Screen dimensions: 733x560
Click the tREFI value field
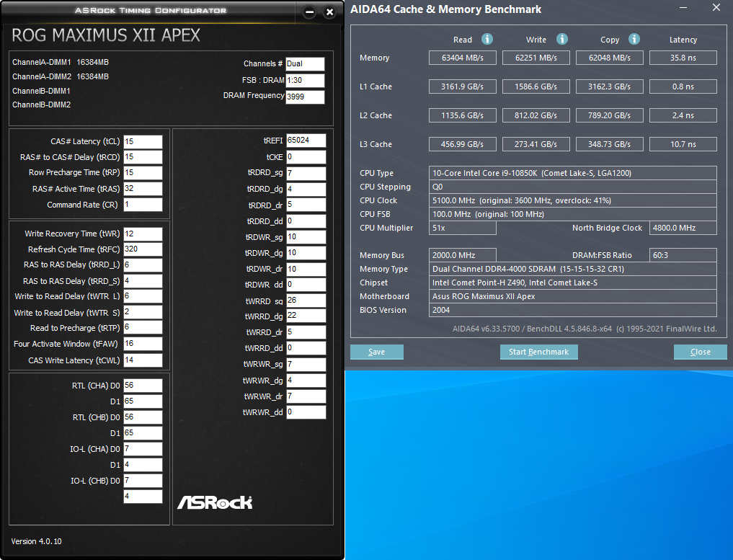click(306, 141)
